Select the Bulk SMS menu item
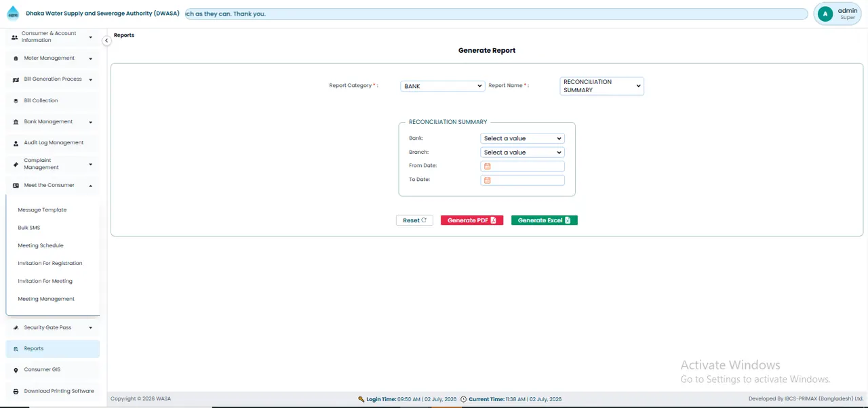This screenshot has width=868, height=408. coord(29,228)
